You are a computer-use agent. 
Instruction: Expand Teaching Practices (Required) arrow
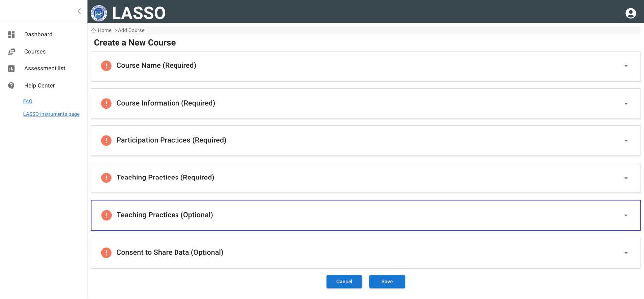click(626, 178)
